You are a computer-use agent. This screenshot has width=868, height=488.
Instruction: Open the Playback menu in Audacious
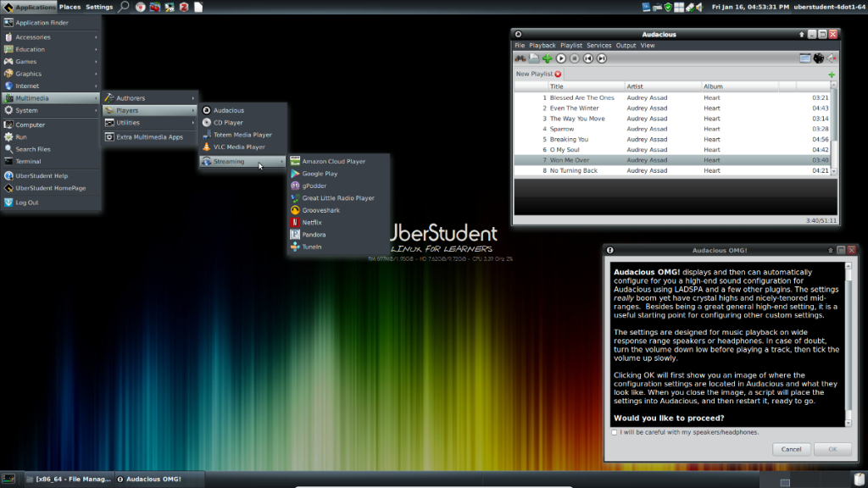coord(542,46)
